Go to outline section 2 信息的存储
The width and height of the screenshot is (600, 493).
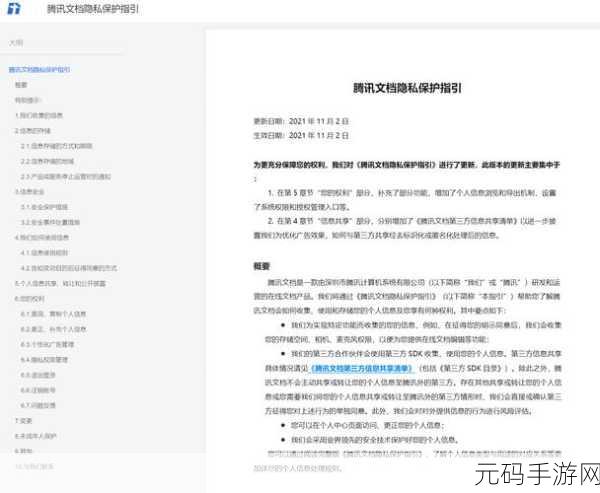click(x=33, y=131)
